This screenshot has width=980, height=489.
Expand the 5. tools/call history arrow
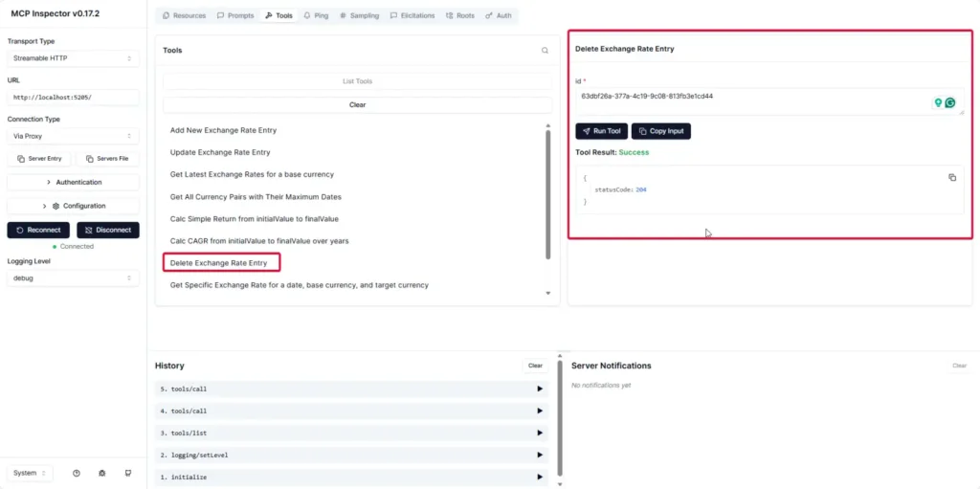[540, 389]
